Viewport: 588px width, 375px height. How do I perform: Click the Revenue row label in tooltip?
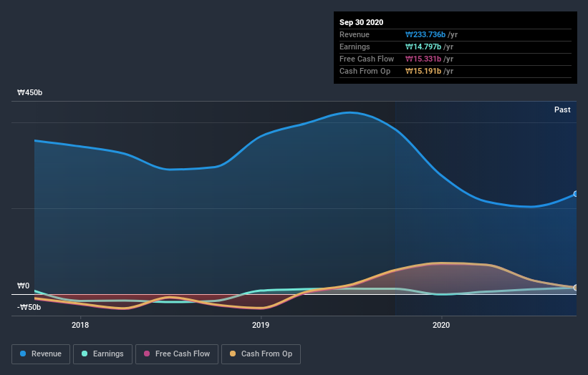(355, 35)
